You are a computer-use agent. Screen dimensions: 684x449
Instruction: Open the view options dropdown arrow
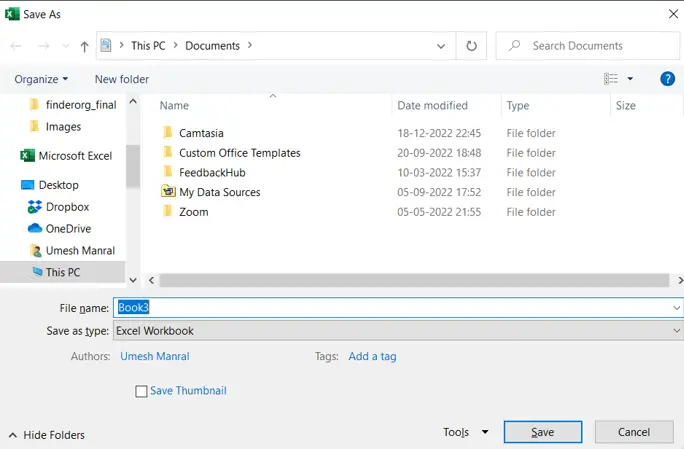(x=630, y=79)
